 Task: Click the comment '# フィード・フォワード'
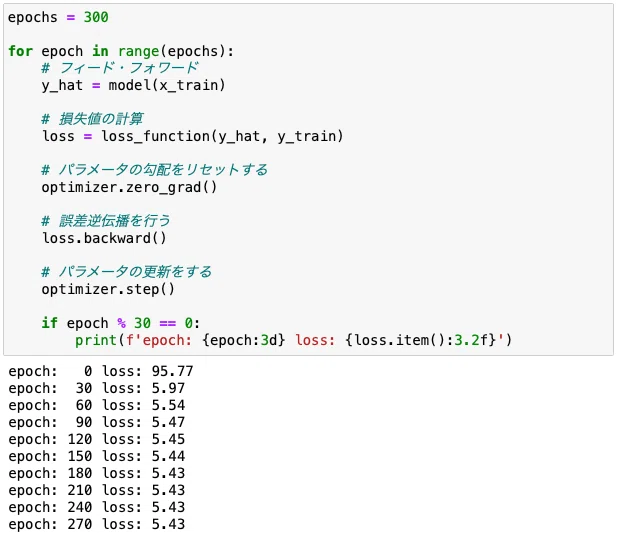tap(120, 68)
